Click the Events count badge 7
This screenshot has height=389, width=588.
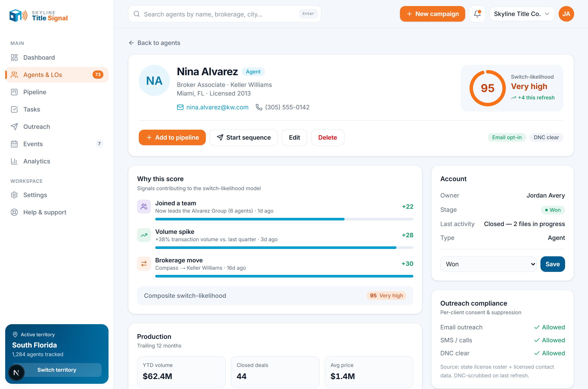pyautogui.click(x=99, y=144)
